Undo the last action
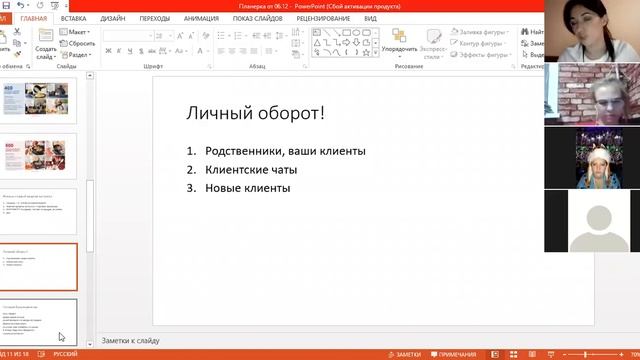This screenshot has width=640, height=360. pos(20,6)
